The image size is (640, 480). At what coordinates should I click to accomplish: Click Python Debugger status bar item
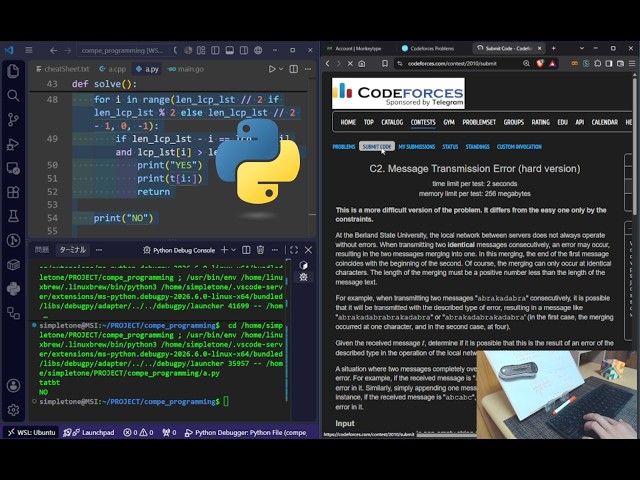(x=245, y=432)
